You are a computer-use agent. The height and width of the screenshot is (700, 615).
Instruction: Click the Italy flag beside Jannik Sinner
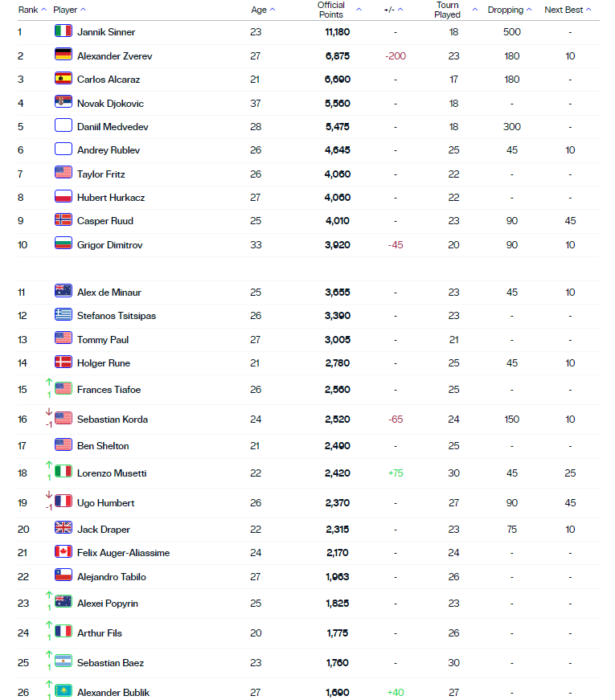pyautogui.click(x=63, y=32)
